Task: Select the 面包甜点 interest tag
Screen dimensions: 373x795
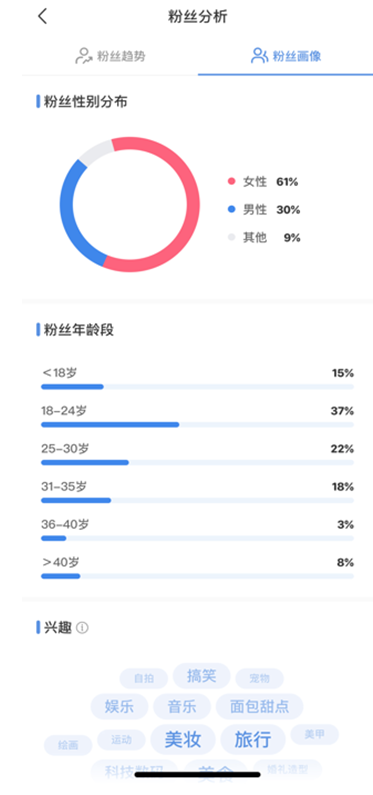Action: [259, 707]
